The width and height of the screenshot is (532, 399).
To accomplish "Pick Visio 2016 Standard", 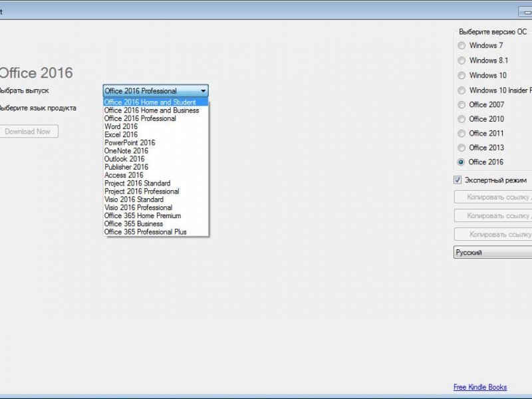I will pyautogui.click(x=156, y=199).
